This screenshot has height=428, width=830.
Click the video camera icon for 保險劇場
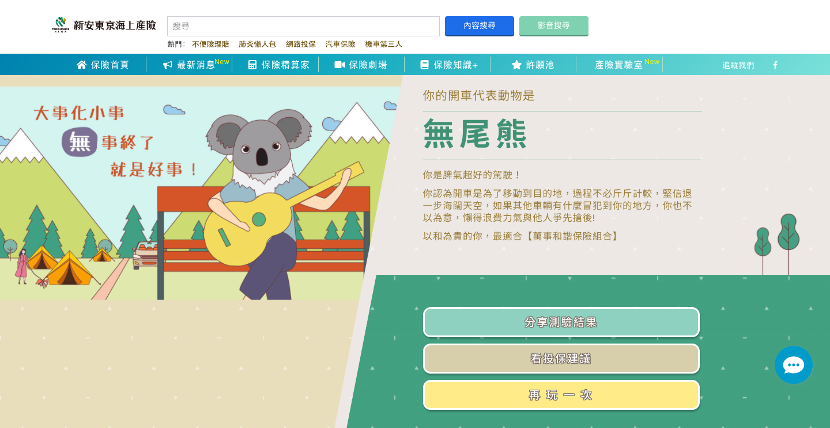(x=339, y=65)
